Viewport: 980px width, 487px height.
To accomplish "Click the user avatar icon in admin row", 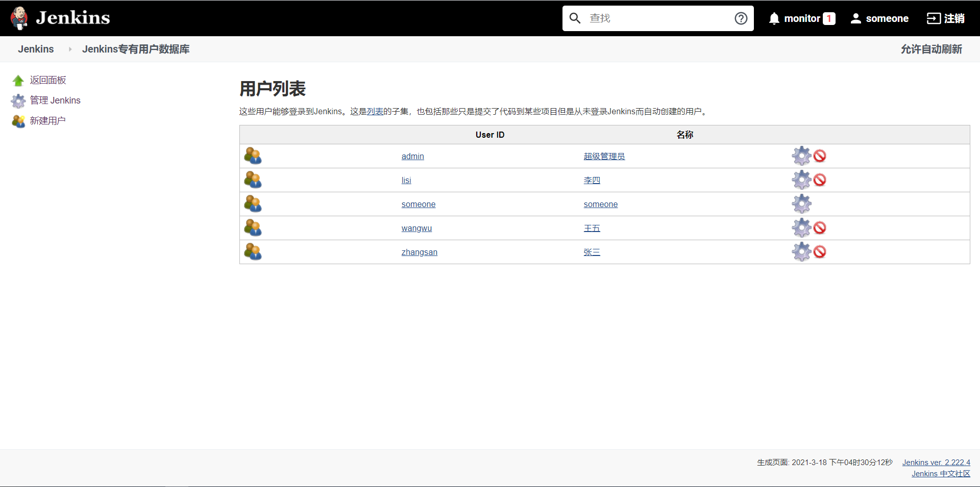I will tap(253, 156).
